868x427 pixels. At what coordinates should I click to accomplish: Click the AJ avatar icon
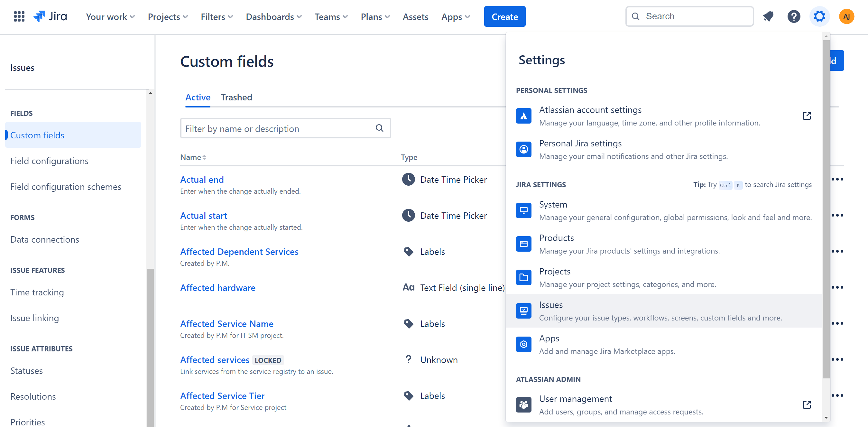847,16
